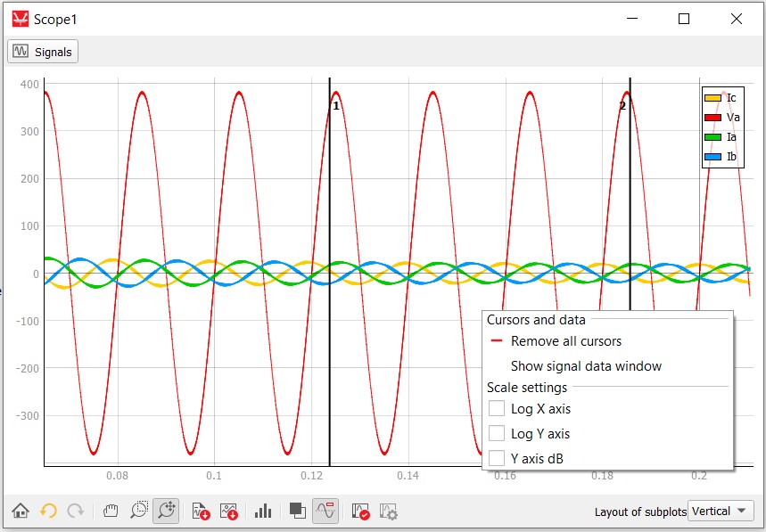This screenshot has height=532, width=766.
Task: Open the Layout of subplots dropdown
Action: pos(721,512)
